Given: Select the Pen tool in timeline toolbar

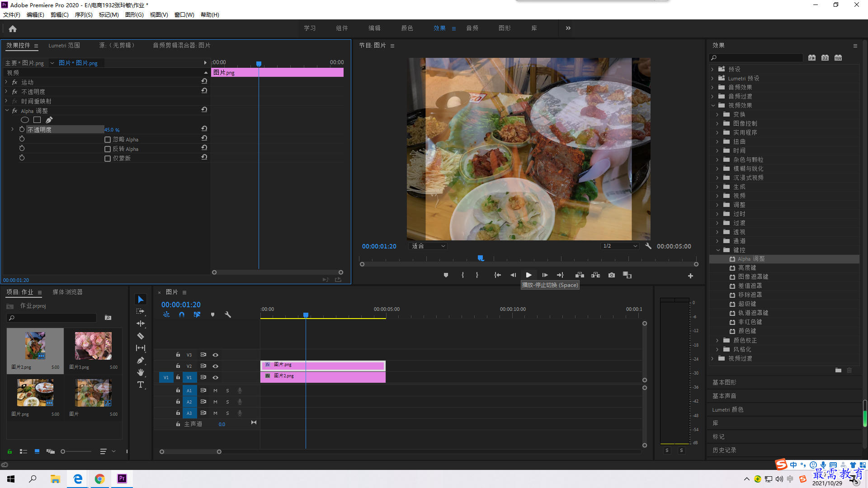Looking at the screenshot, I should [141, 360].
